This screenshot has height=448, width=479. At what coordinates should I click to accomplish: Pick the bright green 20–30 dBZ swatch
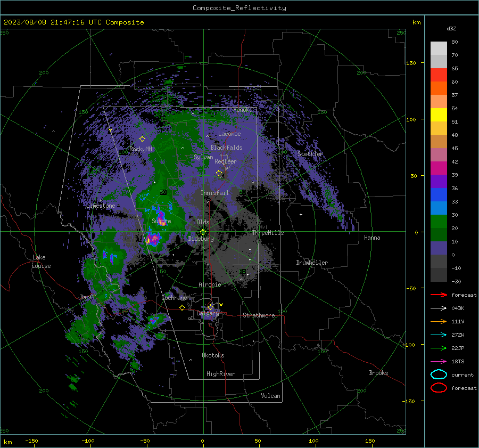439,222
